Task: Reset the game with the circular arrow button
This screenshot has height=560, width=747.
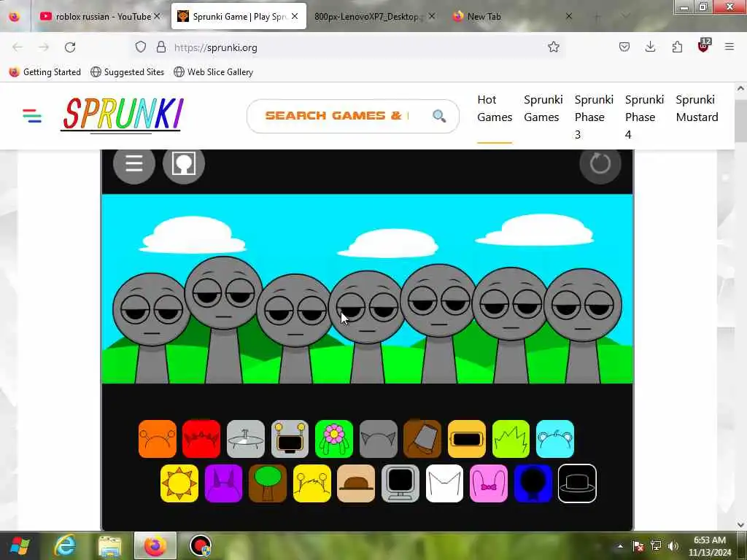Action: (600, 163)
